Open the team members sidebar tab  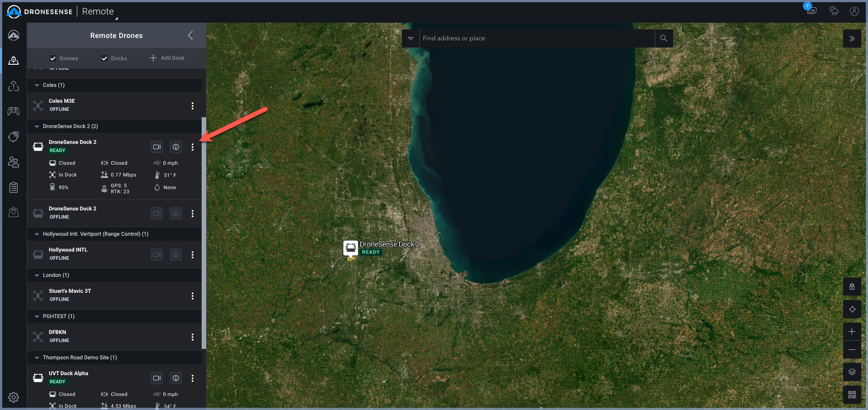click(14, 162)
